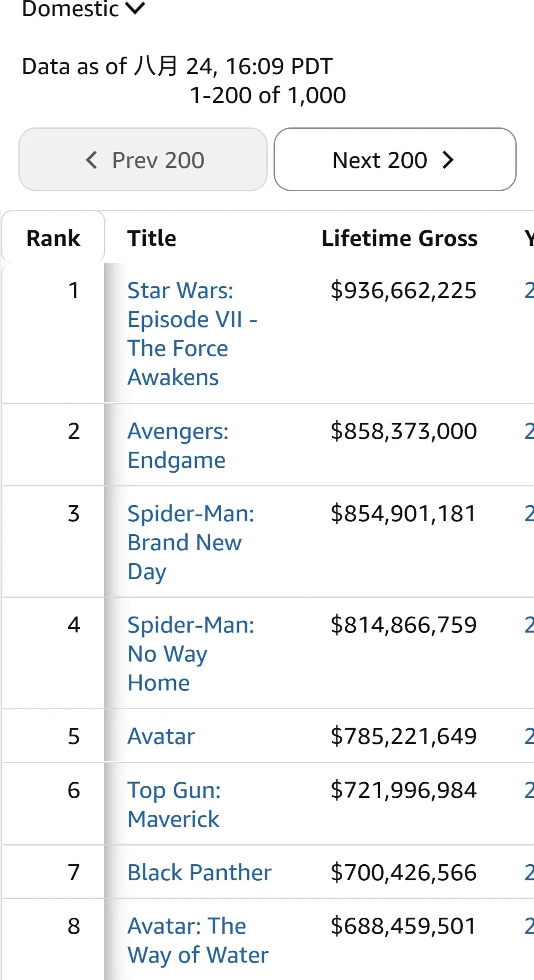Viewport: 534px width, 980px height.
Task: Open Star Wars: Episode VII - The Force Awakens
Action: (x=192, y=334)
